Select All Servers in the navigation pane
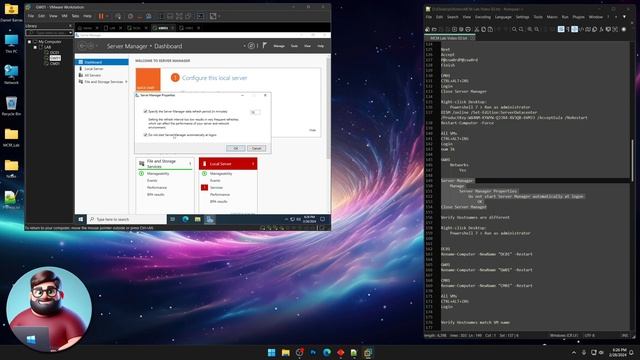This screenshot has height=360, width=640. [x=92, y=75]
